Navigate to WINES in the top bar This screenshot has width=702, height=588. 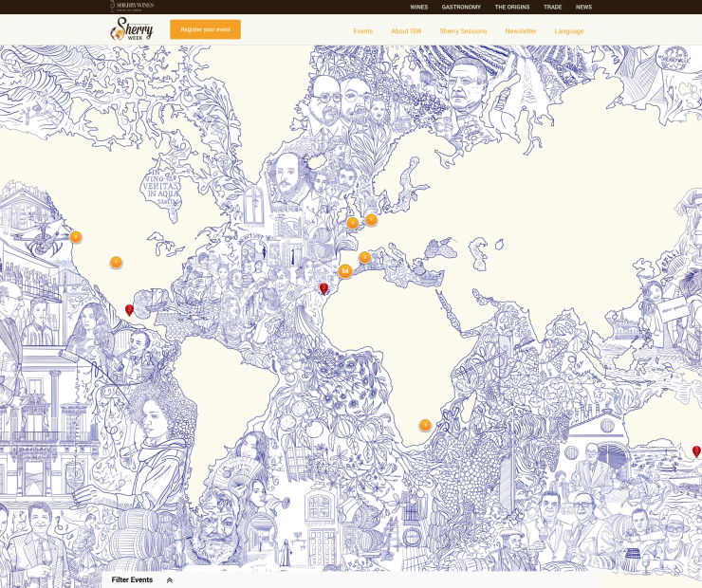pyautogui.click(x=419, y=8)
